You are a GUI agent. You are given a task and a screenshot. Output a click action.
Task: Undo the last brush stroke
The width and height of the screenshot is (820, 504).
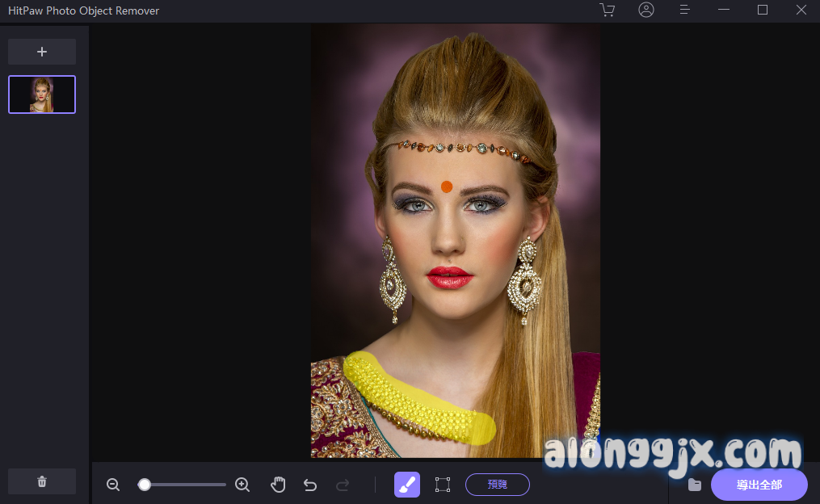click(309, 485)
